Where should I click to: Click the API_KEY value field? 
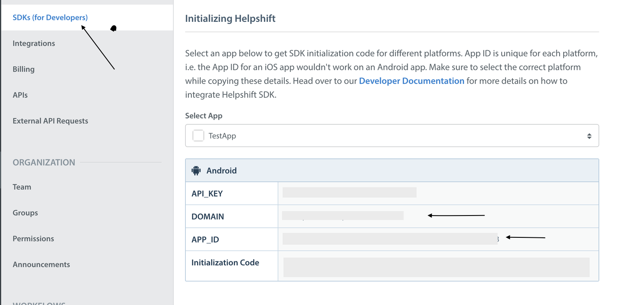349,192
